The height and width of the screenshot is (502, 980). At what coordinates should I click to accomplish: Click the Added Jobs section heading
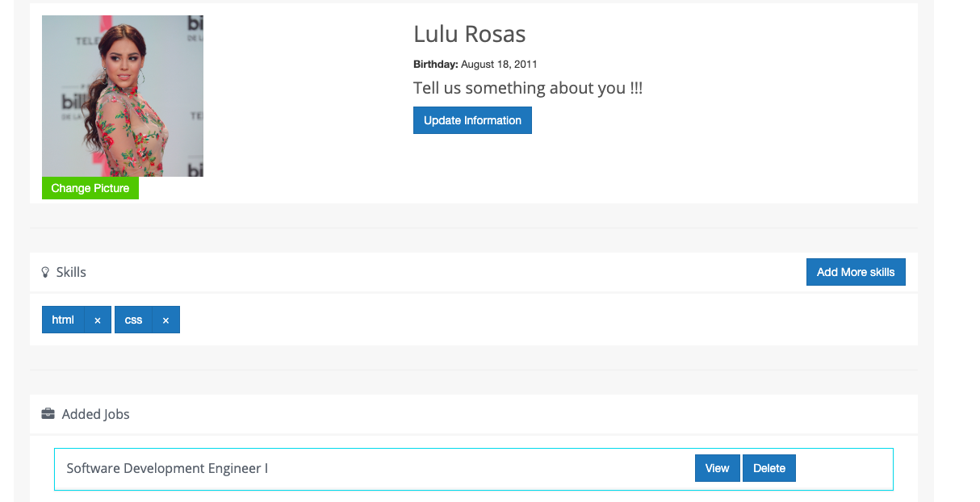95,414
